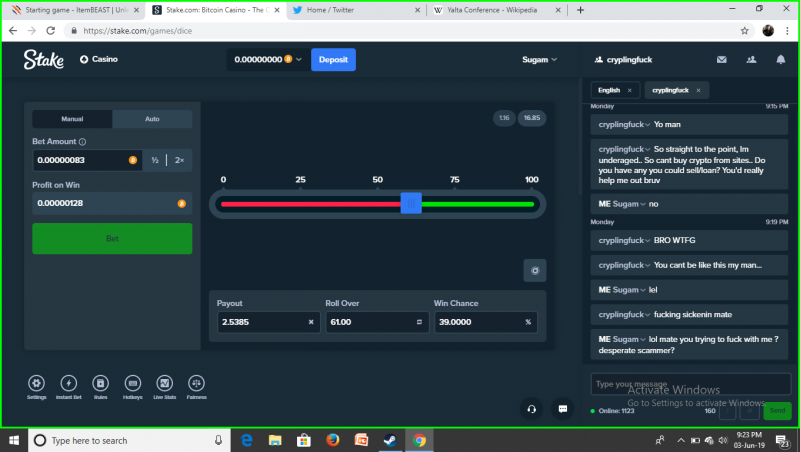Expand the Sugam account menu
Image resolution: width=800 pixels, height=452 pixels.
[539, 60]
